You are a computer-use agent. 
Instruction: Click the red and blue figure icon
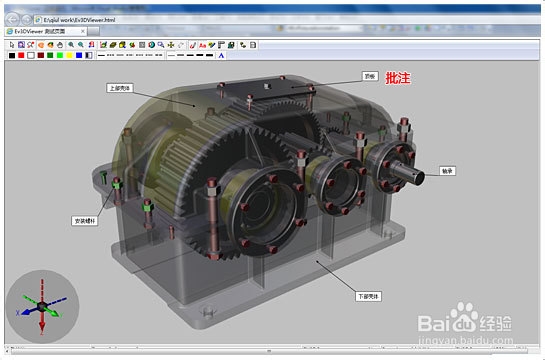pos(91,45)
